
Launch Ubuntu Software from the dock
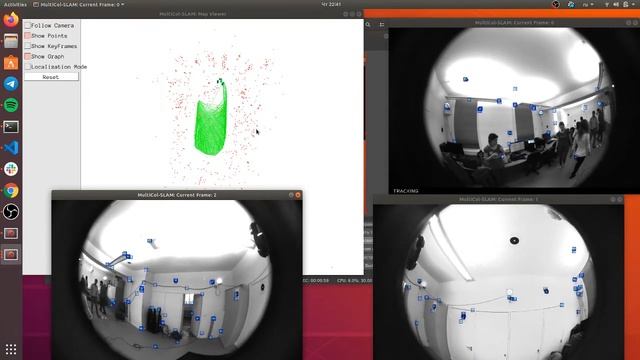[x=11, y=62]
